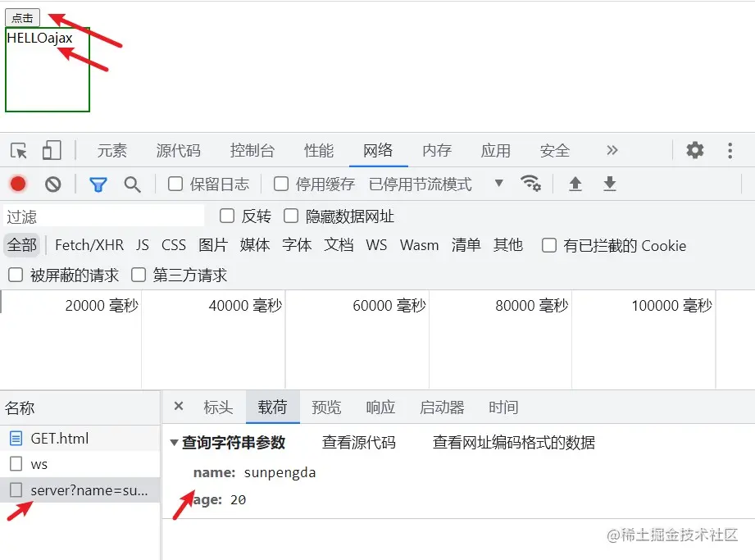
Task: Filter by 字体 requests
Action: click(297, 245)
